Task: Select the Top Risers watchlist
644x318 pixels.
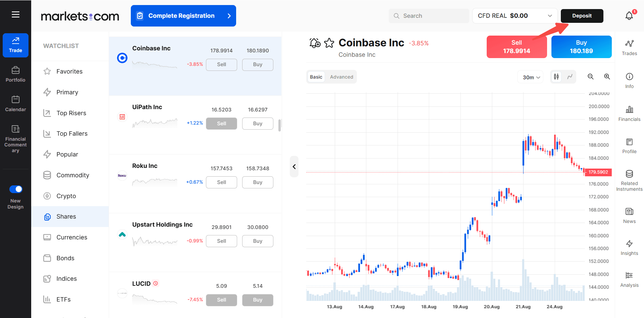Action: [70, 113]
